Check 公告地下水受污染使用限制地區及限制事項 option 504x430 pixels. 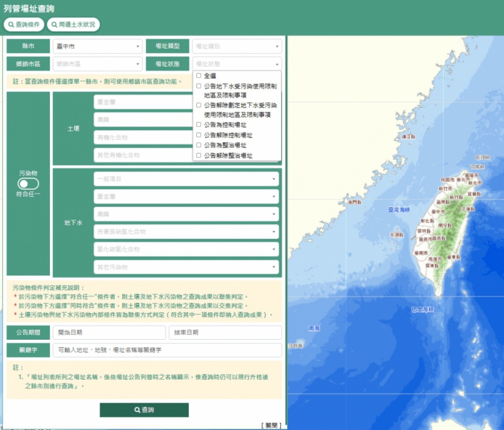[x=199, y=86]
